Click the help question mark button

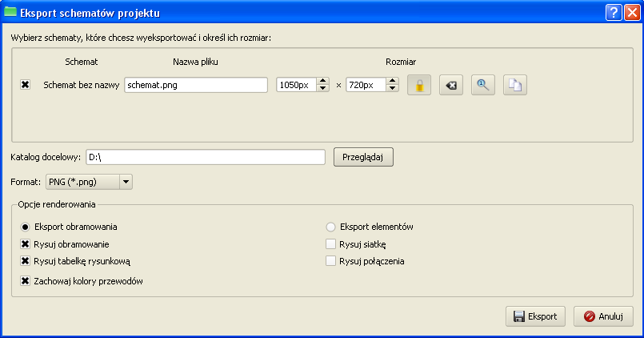[612, 12]
